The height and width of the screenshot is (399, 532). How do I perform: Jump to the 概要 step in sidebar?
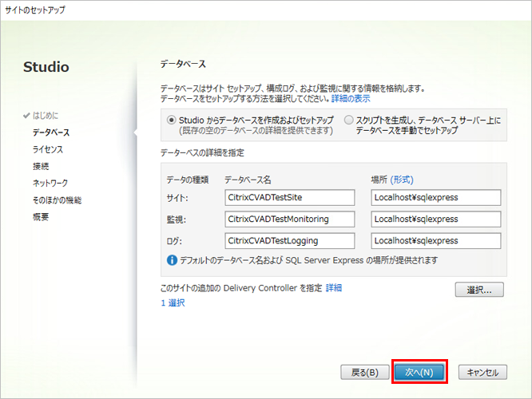41,217
